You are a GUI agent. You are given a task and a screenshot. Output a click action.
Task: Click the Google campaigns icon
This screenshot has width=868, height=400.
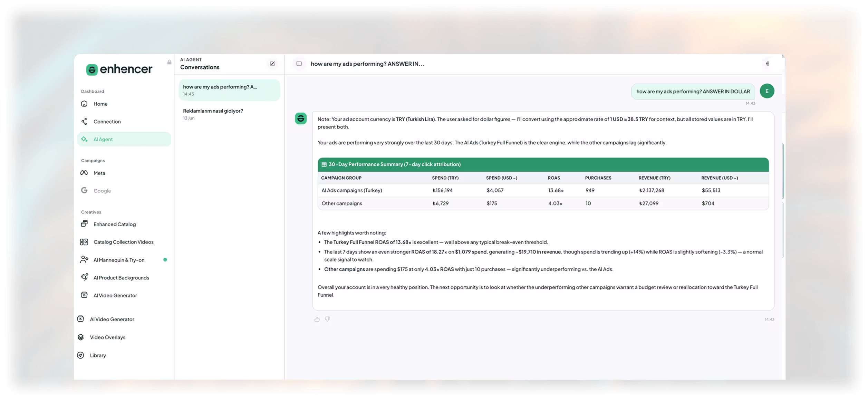pos(84,190)
